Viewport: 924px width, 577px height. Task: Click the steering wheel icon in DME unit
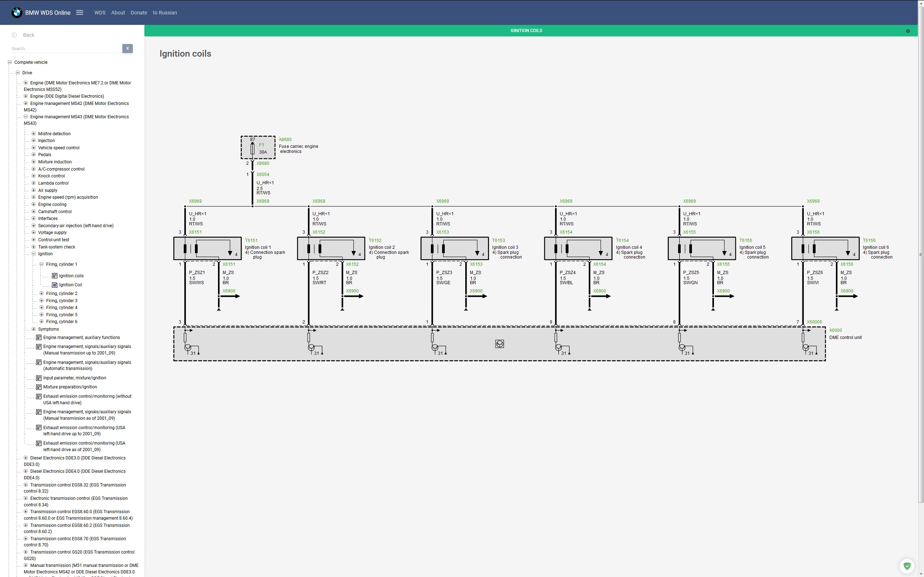pos(500,344)
